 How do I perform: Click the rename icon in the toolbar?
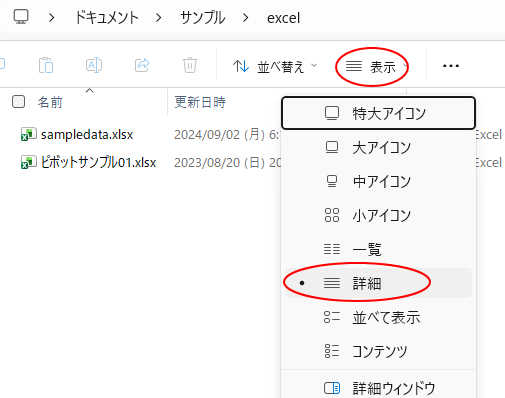[94, 65]
